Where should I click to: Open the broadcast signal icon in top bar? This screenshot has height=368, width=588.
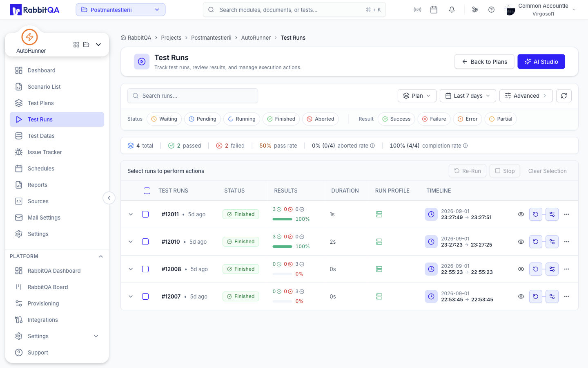click(417, 10)
